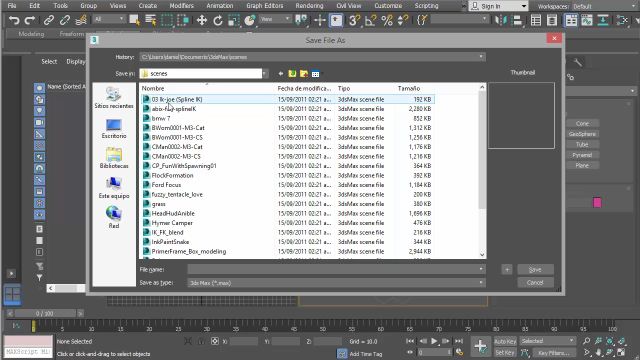Screen dimensions: 640x360
Task: Expand the Selected key filter dropdown
Action: tap(547, 341)
